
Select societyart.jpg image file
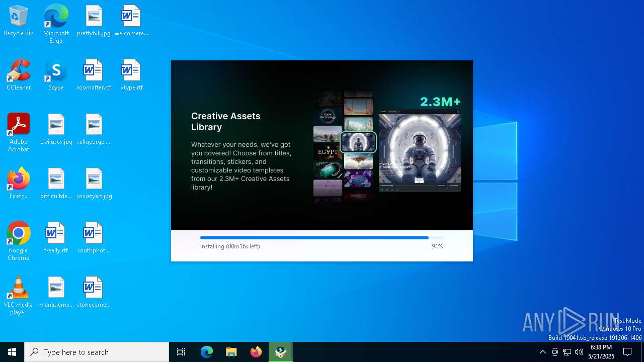pos(94,184)
